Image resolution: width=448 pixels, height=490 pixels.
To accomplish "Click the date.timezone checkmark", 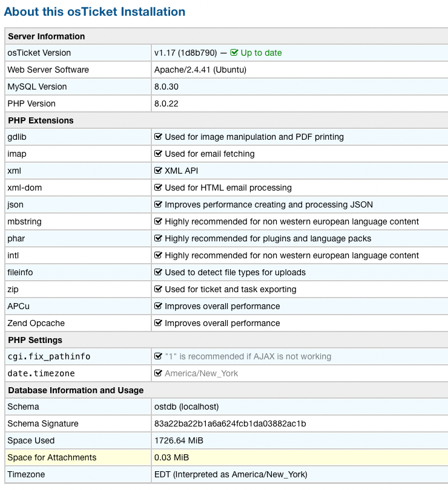I will tap(159, 373).
